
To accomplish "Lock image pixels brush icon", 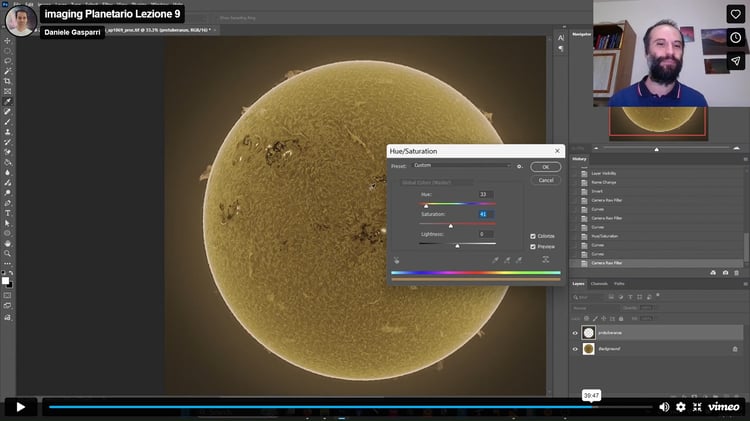I will pyautogui.click(x=595, y=319).
